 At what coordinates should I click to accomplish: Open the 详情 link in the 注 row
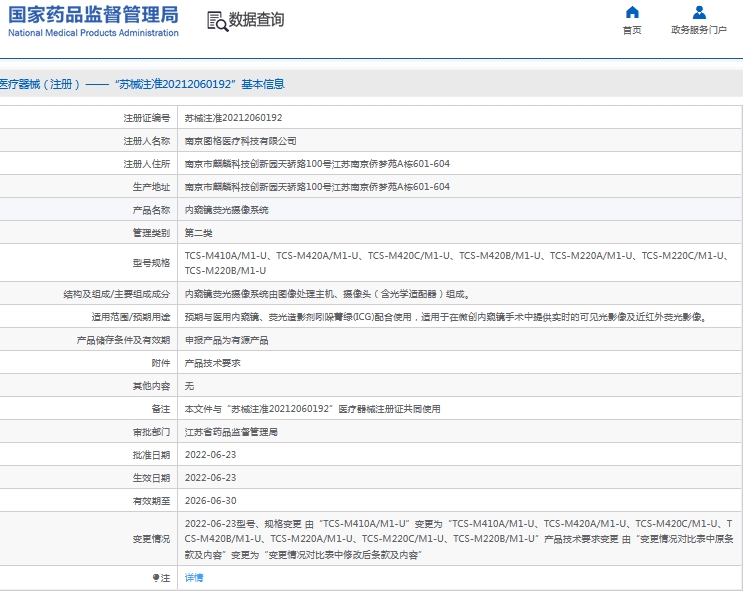(194, 578)
